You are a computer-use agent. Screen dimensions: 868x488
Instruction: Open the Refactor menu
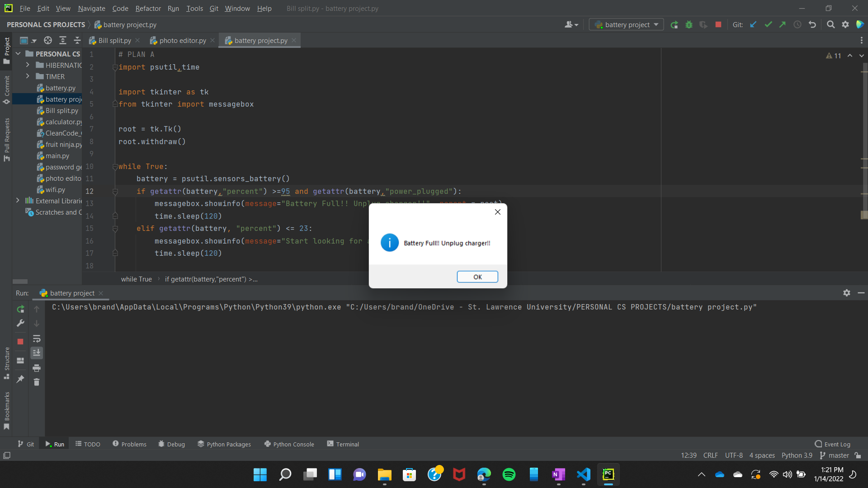point(148,9)
